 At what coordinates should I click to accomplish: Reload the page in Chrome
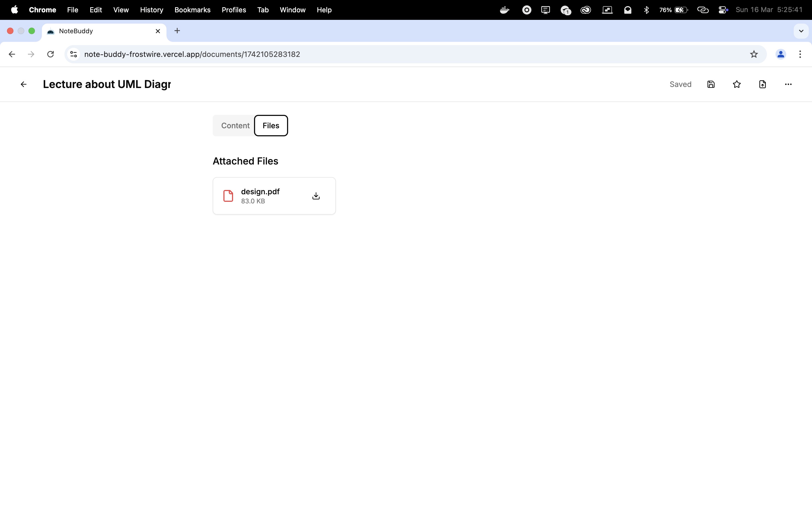tap(50, 54)
